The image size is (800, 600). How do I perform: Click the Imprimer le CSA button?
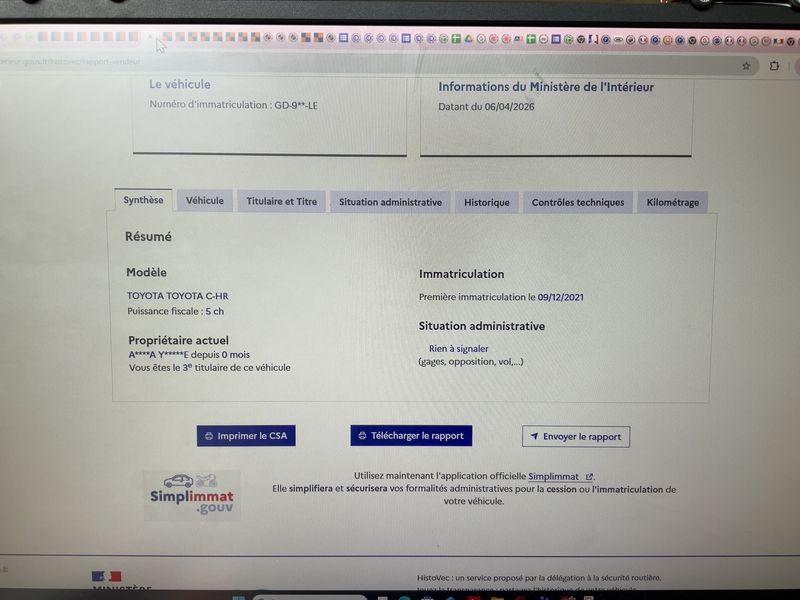(246, 436)
